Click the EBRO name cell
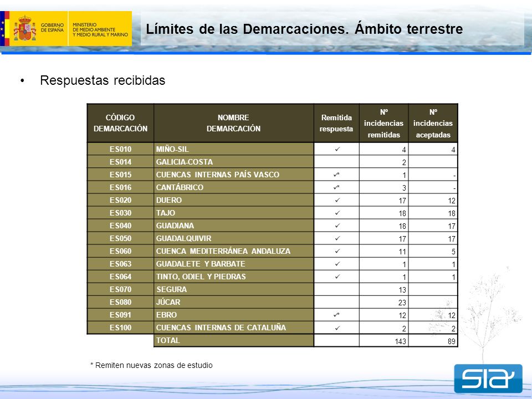This screenshot has width=532, height=399. (234, 315)
